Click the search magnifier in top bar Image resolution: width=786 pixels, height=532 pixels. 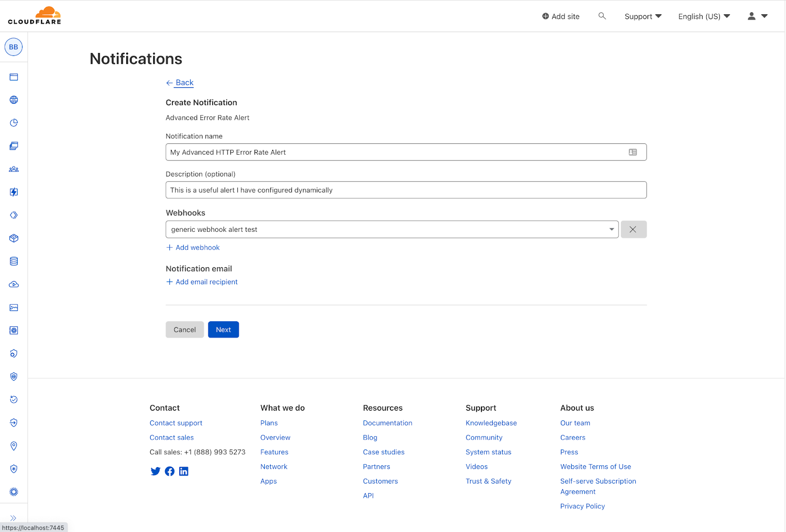pyautogui.click(x=602, y=16)
